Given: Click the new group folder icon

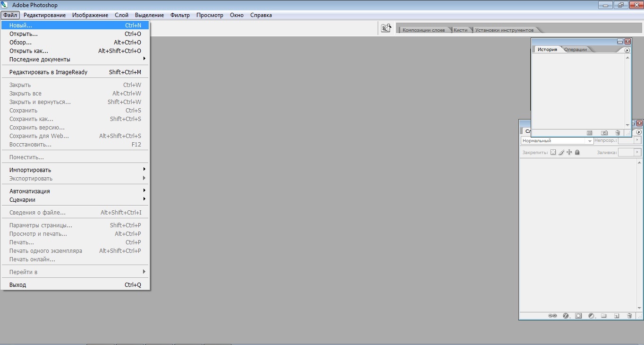Looking at the screenshot, I should click(604, 316).
